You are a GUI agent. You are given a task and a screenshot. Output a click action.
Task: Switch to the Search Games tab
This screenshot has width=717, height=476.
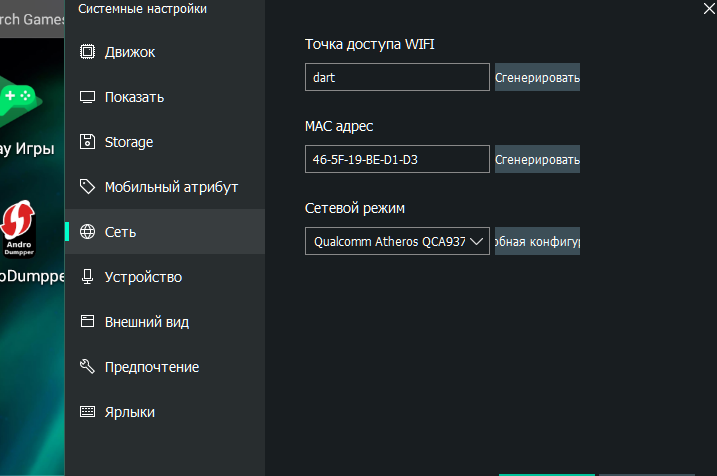(x=30, y=17)
